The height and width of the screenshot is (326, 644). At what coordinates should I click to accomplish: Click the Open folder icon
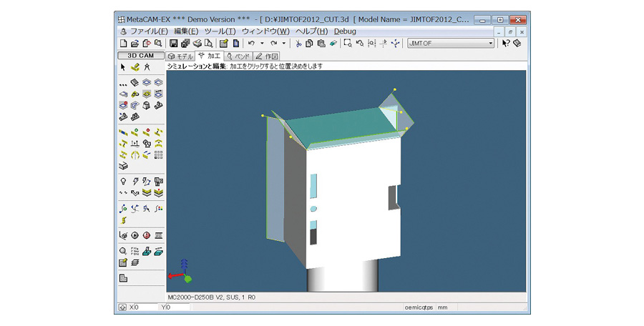[x=135, y=43]
